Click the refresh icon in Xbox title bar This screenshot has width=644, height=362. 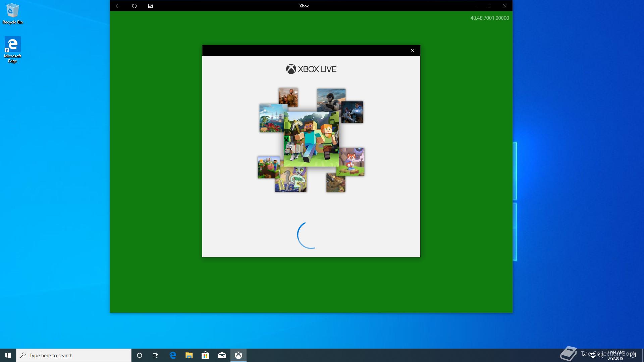[134, 6]
